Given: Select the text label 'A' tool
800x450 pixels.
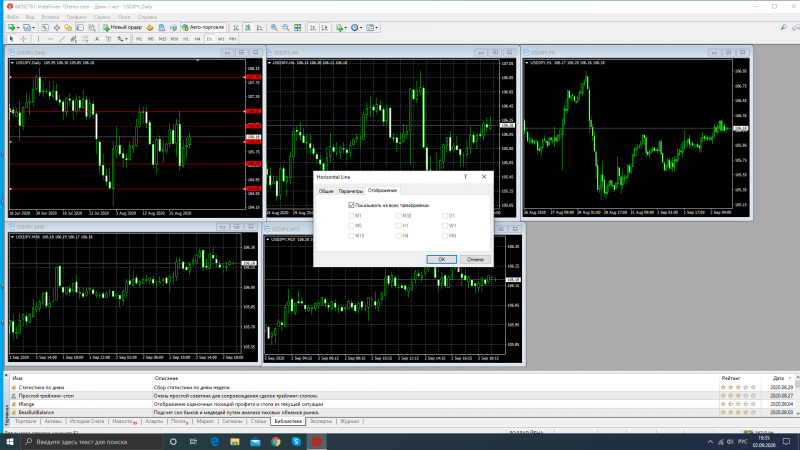Looking at the screenshot, I should coord(95,39).
